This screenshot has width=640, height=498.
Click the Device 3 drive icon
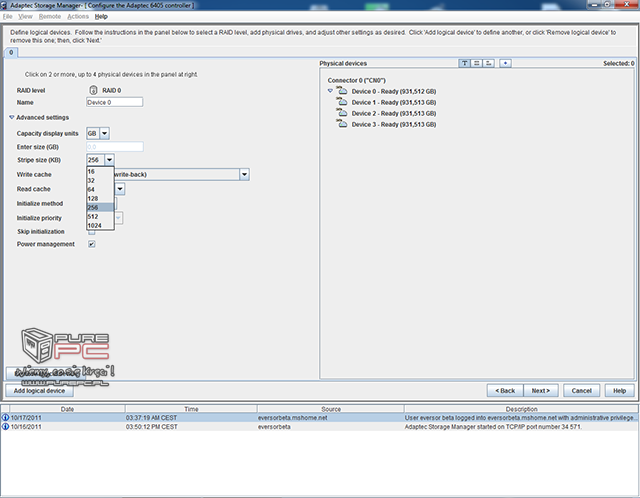pos(342,124)
